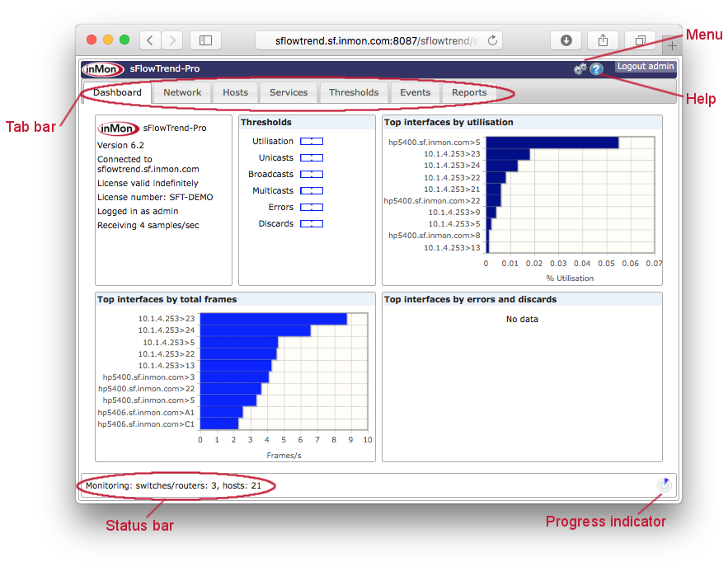The image size is (728, 571).
Task: Click the Version 6.2 text
Action: point(120,145)
